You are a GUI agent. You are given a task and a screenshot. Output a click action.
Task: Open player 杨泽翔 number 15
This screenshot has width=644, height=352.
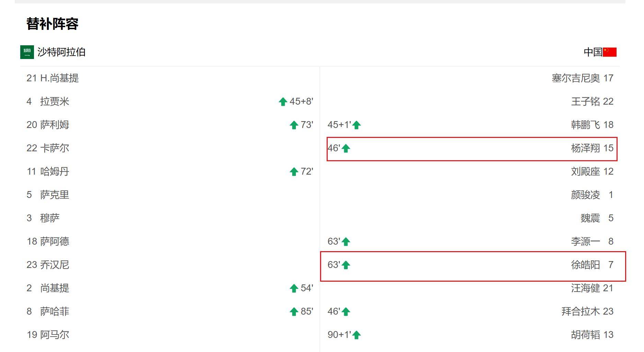[592, 148]
